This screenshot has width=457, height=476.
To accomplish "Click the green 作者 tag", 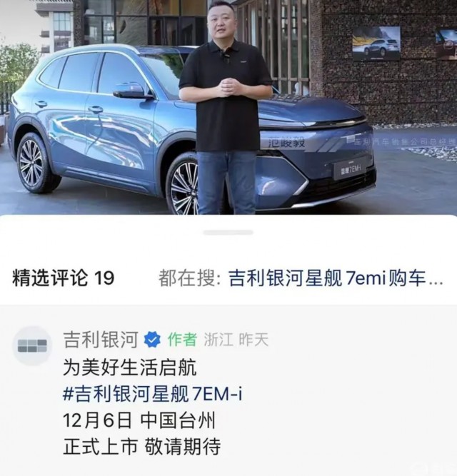I will click(182, 340).
